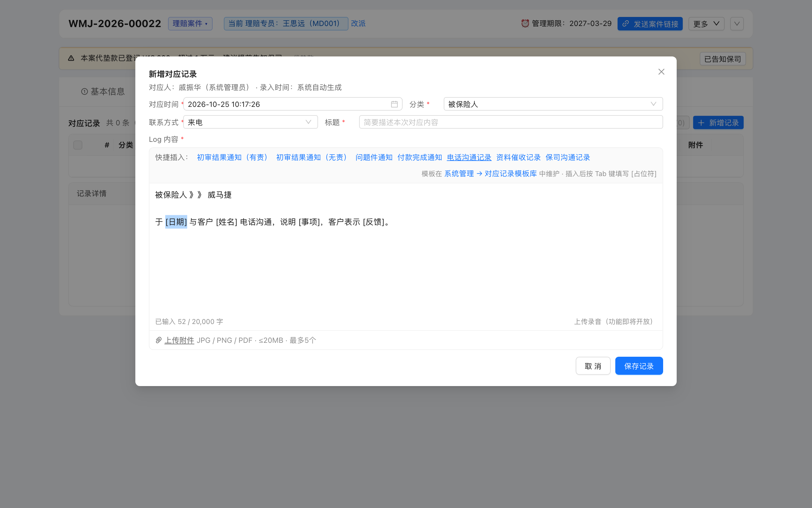Insert template 付款完成通知
812x508 pixels.
tap(420, 157)
